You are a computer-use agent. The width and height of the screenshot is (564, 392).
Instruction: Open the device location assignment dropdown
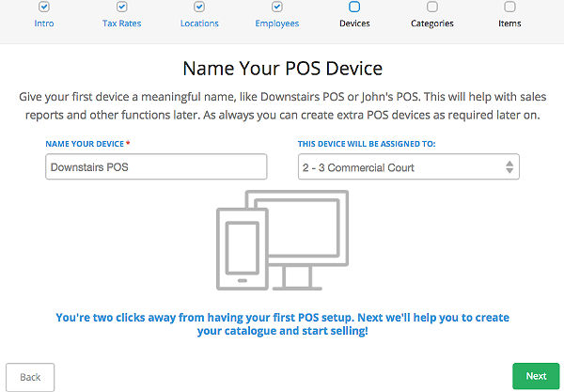409,167
